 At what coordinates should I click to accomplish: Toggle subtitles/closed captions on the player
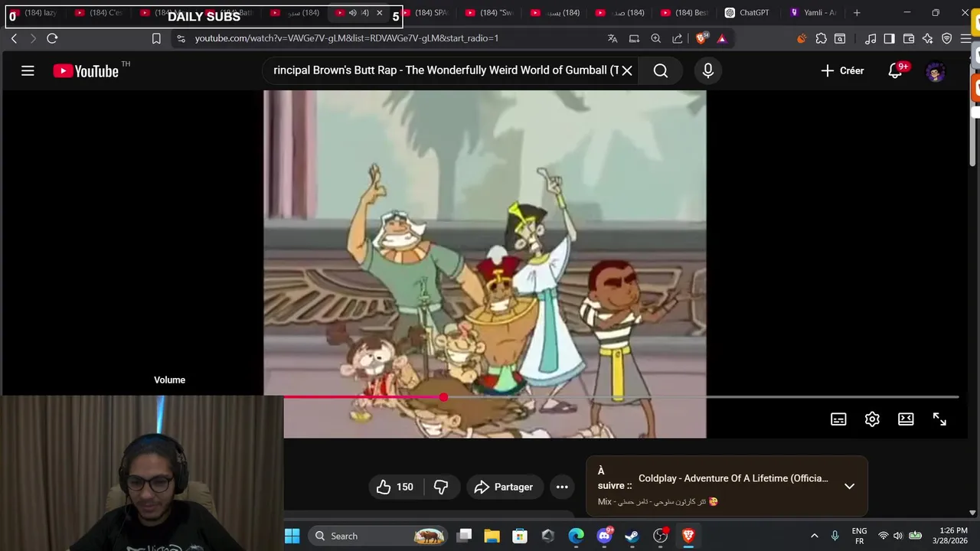point(838,419)
